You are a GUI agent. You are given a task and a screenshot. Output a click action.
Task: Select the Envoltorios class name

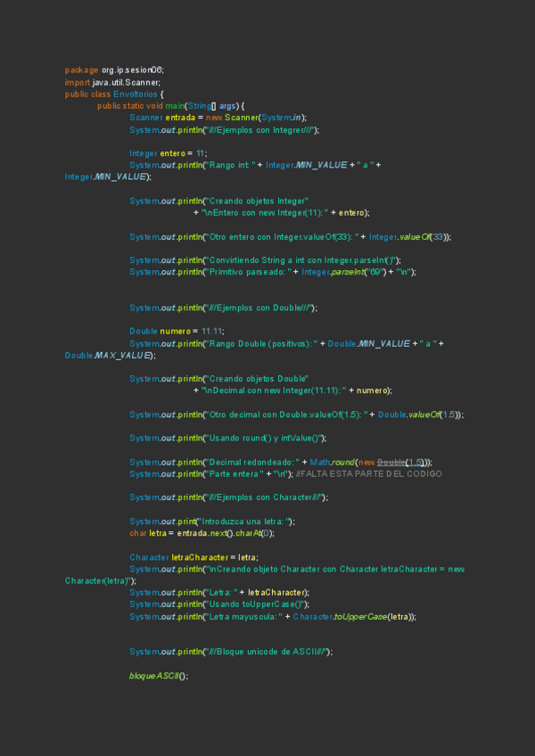coord(136,94)
